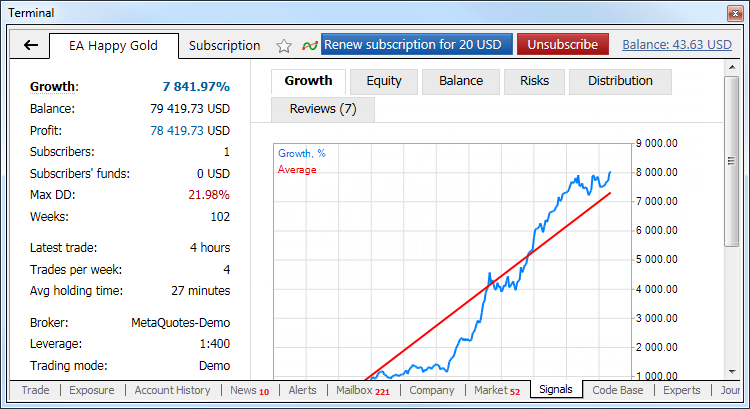The image size is (750, 409).
Task: Open the Alerts tab
Action: point(302,390)
